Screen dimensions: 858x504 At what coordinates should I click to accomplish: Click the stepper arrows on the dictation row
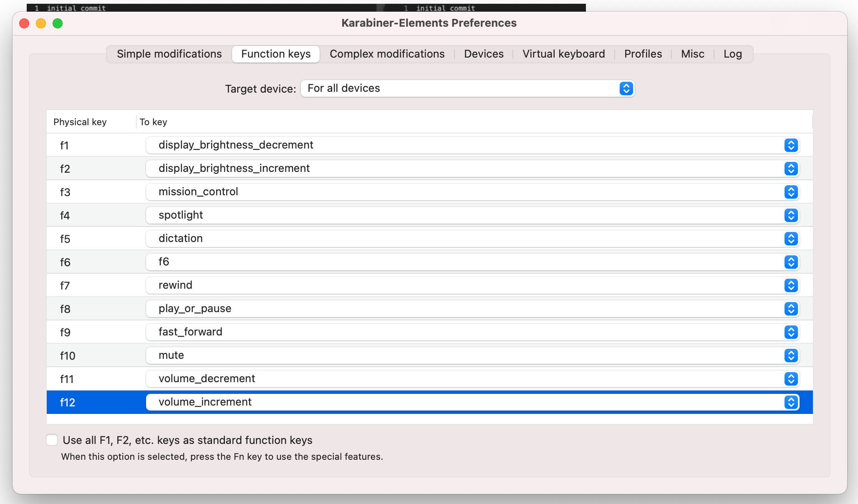point(791,239)
